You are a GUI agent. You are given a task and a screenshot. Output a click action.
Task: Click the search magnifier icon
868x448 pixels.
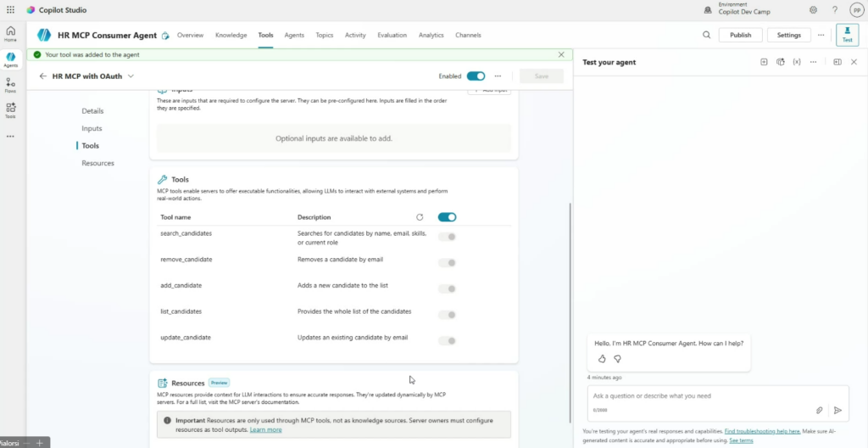coord(706,35)
